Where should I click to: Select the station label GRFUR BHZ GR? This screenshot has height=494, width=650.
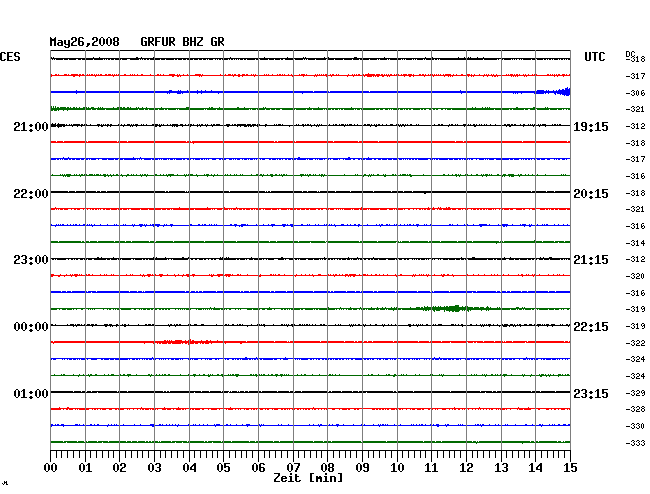(x=182, y=42)
